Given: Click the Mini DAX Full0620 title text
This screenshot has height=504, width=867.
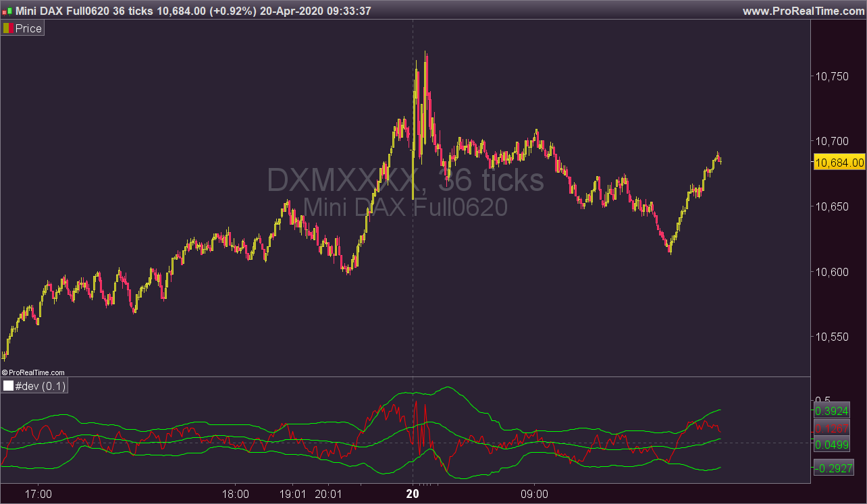Looking at the screenshot, I should click(x=68, y=11).
